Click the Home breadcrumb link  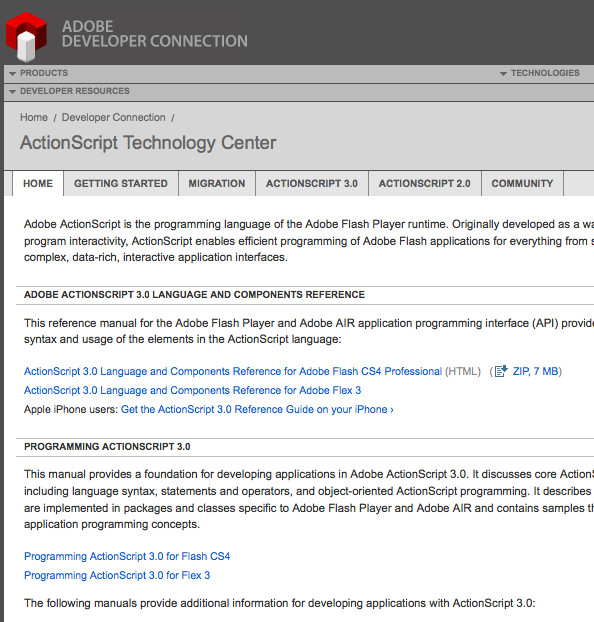(x=34, y=117)
